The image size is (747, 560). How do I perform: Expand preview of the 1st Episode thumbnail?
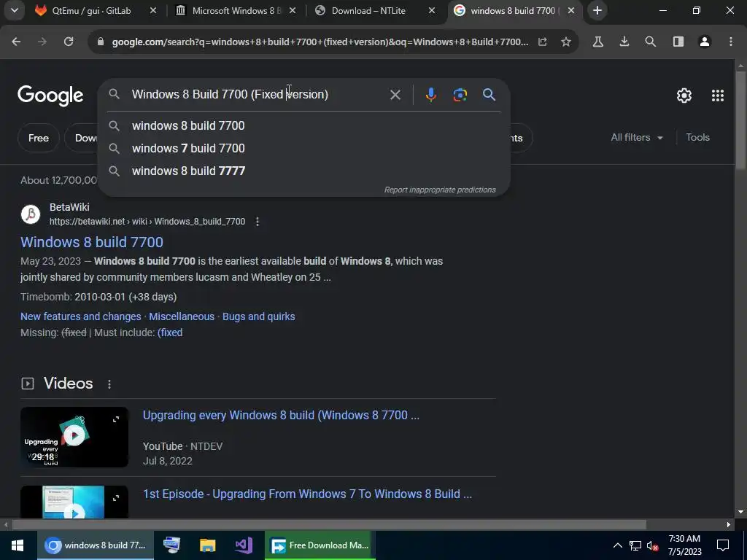point(116,498)
